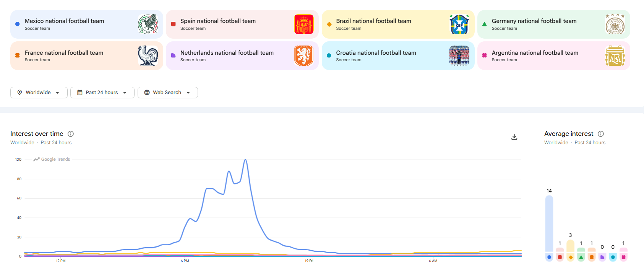Open the Web Search type dropdown
Viewport: 644px width, 274px height.
point(168,93)
